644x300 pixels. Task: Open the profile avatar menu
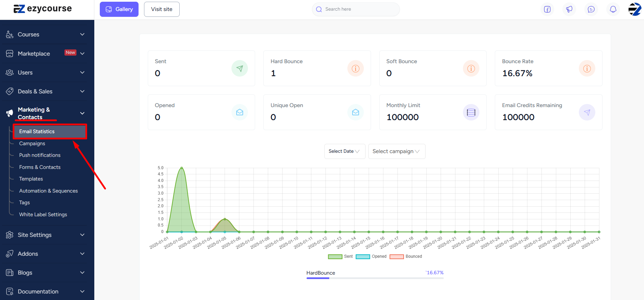(x=635, y=9)
